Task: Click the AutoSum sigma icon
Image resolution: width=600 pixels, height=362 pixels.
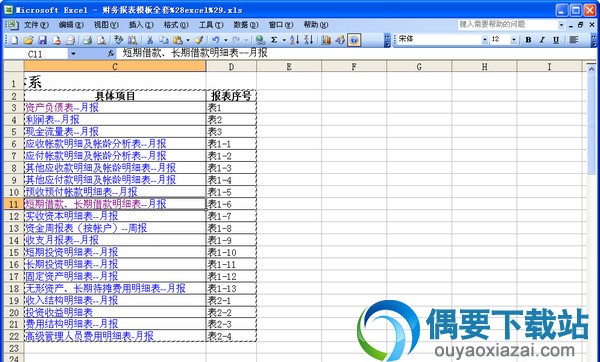Action: [x=274, y=40]
